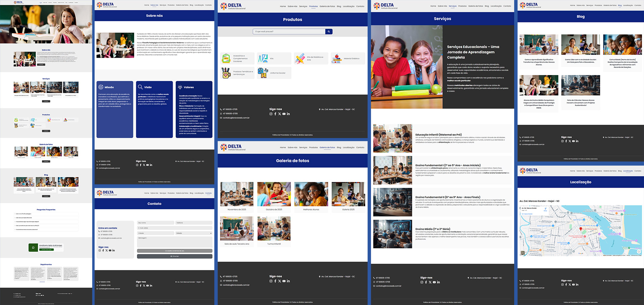The image size is (644, 305).
Task: Open the backpack Acessórios e Complementos Escolares icon
Action: click(226, 59)
